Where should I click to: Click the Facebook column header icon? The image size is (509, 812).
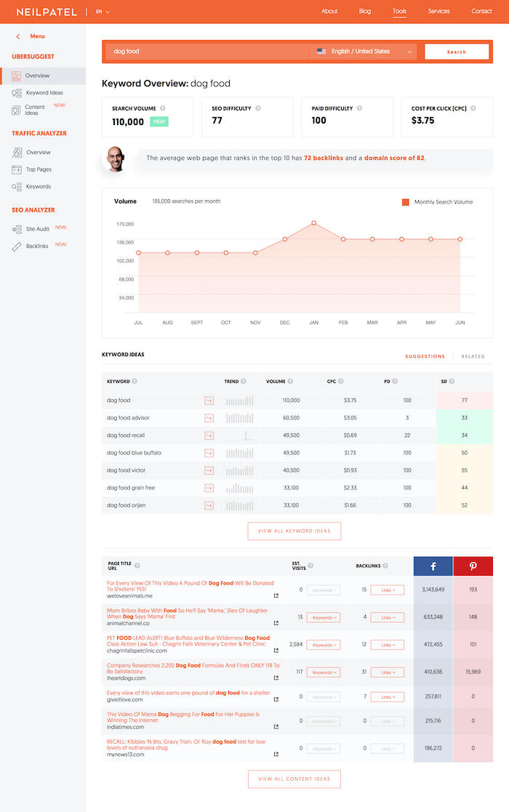(433, 566)
